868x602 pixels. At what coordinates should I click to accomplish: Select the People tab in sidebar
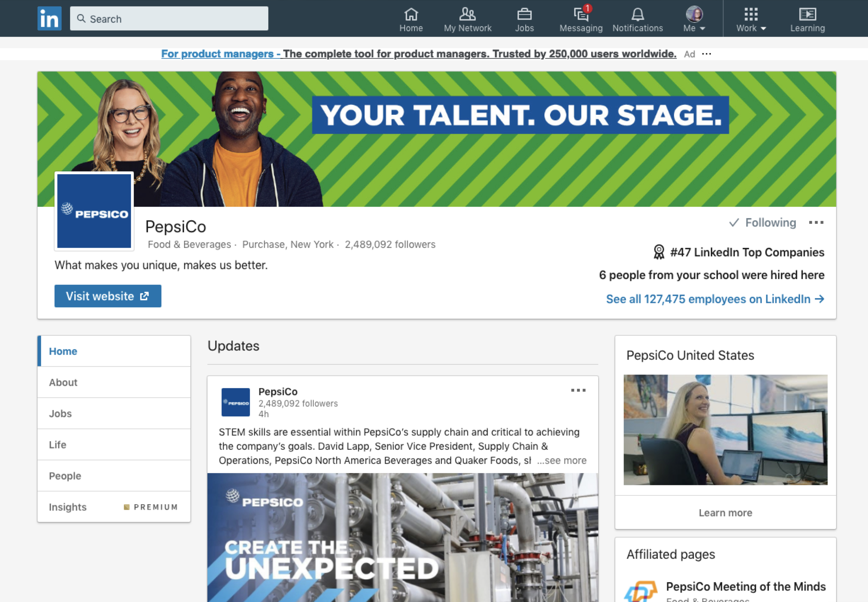pos(114,476)
